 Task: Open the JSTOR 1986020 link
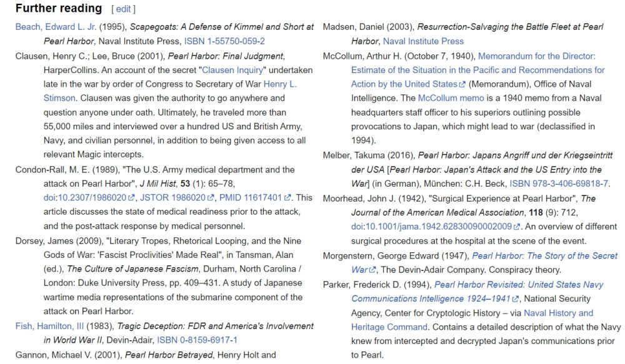pyautogui.click(x=172, y=197)
